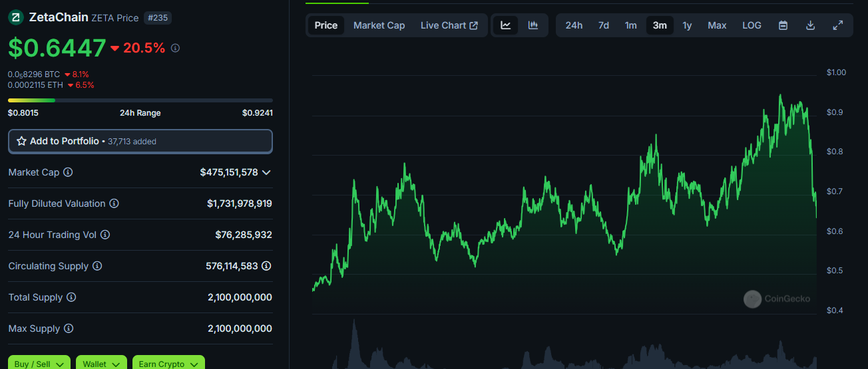This screenshot has height=369, width=868.
Task: Expand Market Cap value chevron
Action: 266,172
